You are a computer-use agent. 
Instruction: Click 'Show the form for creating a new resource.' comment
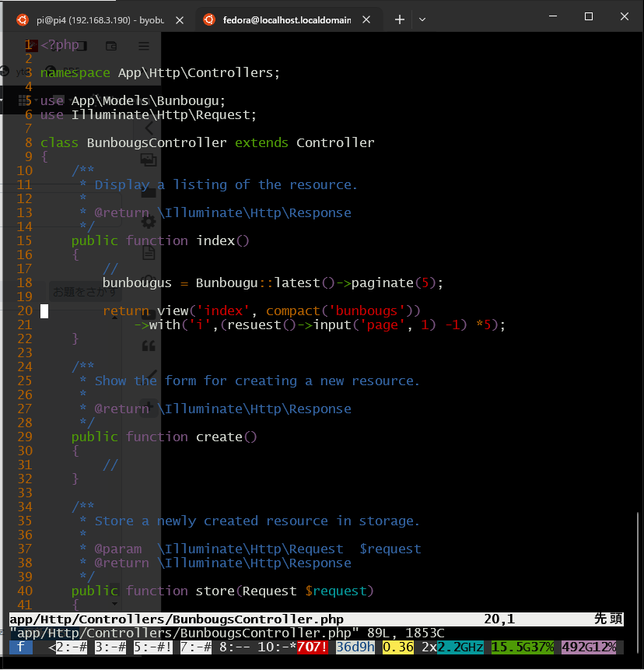point(257,381)
